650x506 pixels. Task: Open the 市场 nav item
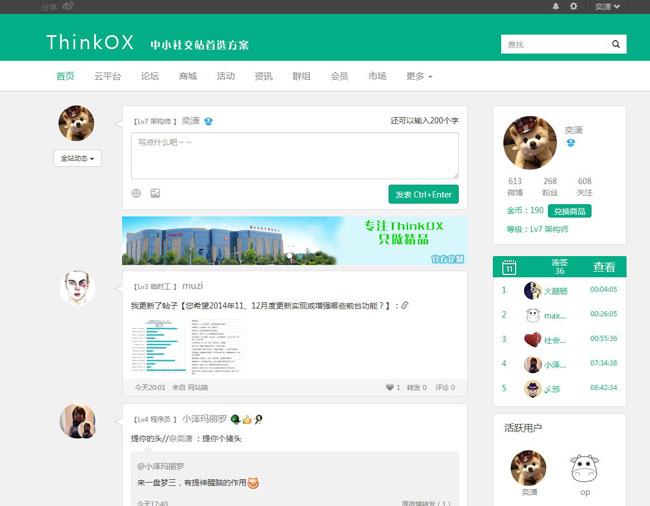pyautogui.click(x=377, y=76)
